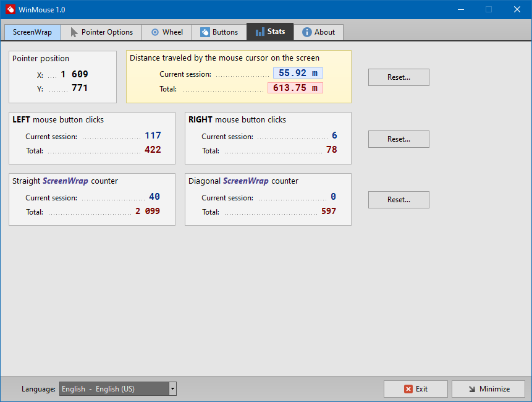
Task: Click the "Straight ScreenWrap counter" heading
Action: pyautogui.click(x=65, y=181)
